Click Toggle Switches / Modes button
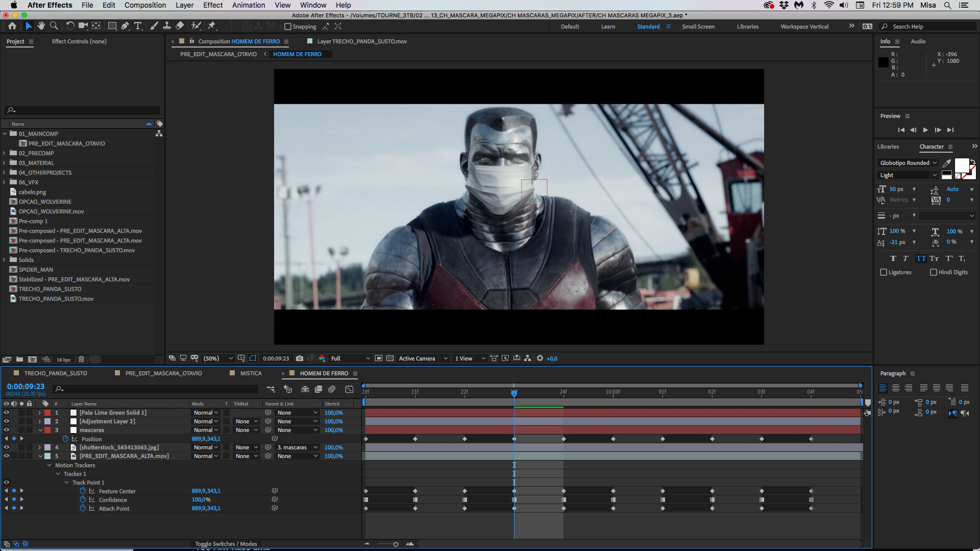This screenshot has height=551, width=980. (x=226, y=544)
